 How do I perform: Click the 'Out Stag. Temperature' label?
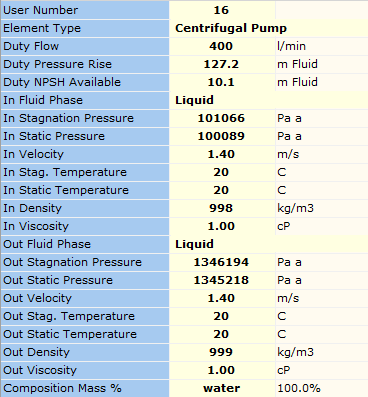[69, 316]
